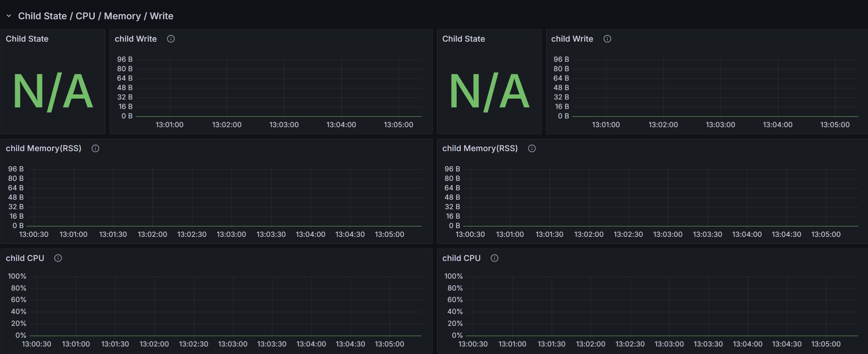This screenshot has height=354, width=868.
Task: Click the row title Child State / CPU / Memory / Write
Action: (95, 16)
